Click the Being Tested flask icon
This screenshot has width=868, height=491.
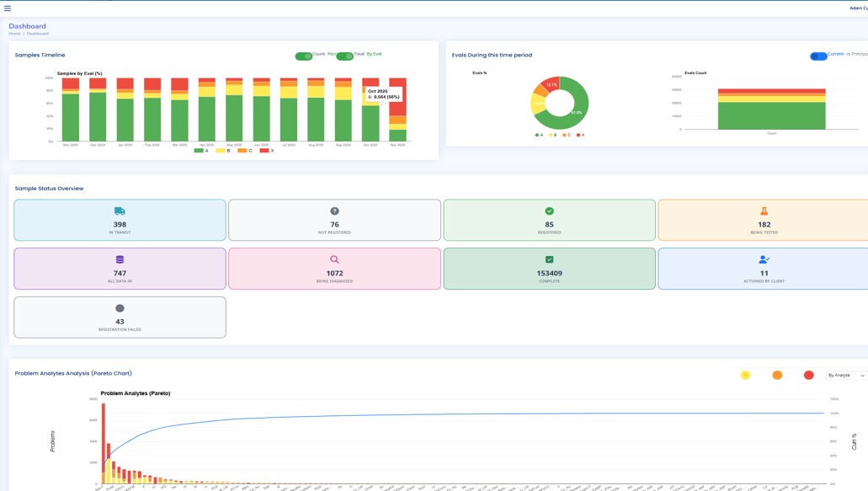click(x=764, y=211)
